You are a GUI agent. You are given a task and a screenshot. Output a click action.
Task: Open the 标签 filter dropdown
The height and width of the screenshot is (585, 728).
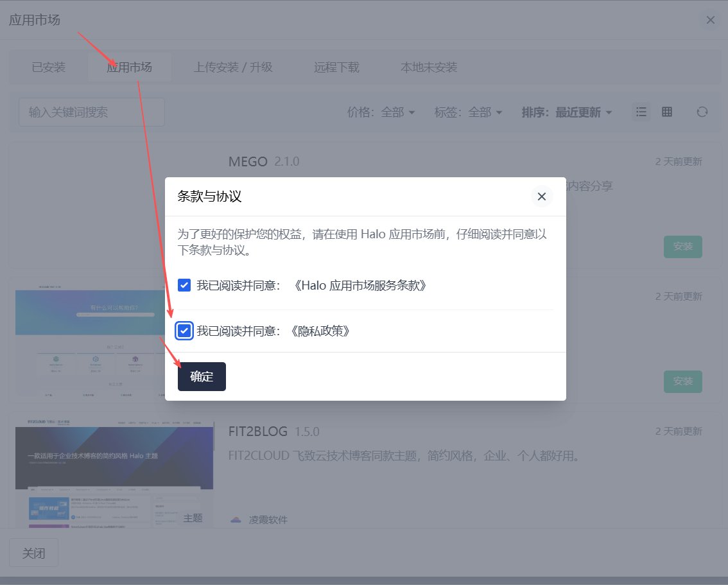point(469,112)
